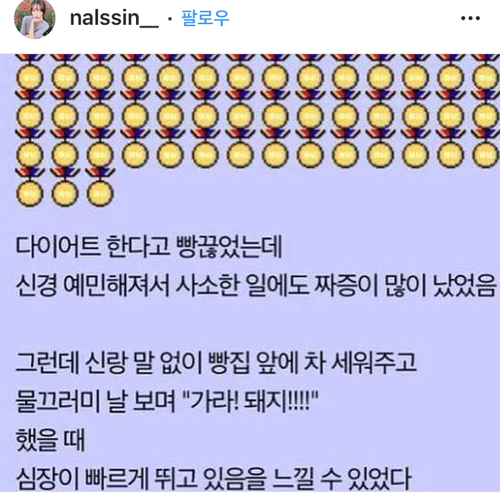Screen dimensions: 500x500
Task: Click the word 물끄러미 in the post
Action: click(58, 401)
